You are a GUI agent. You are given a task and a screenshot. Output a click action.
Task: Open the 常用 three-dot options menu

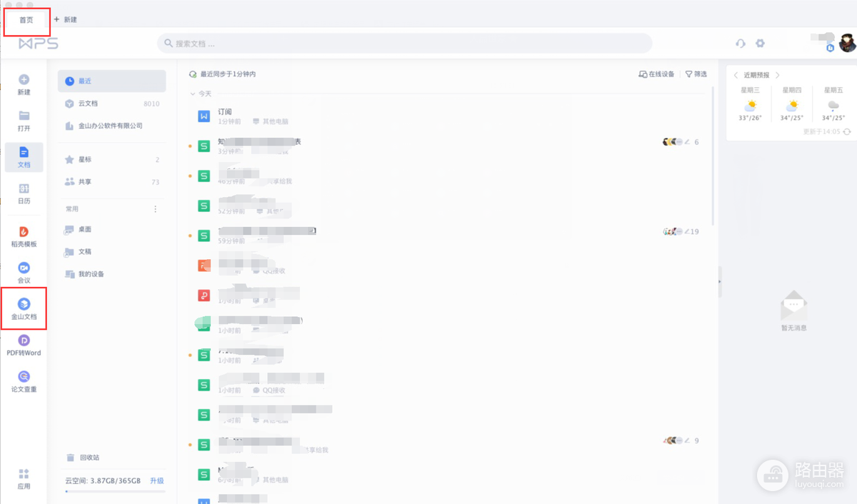[156, 209]
